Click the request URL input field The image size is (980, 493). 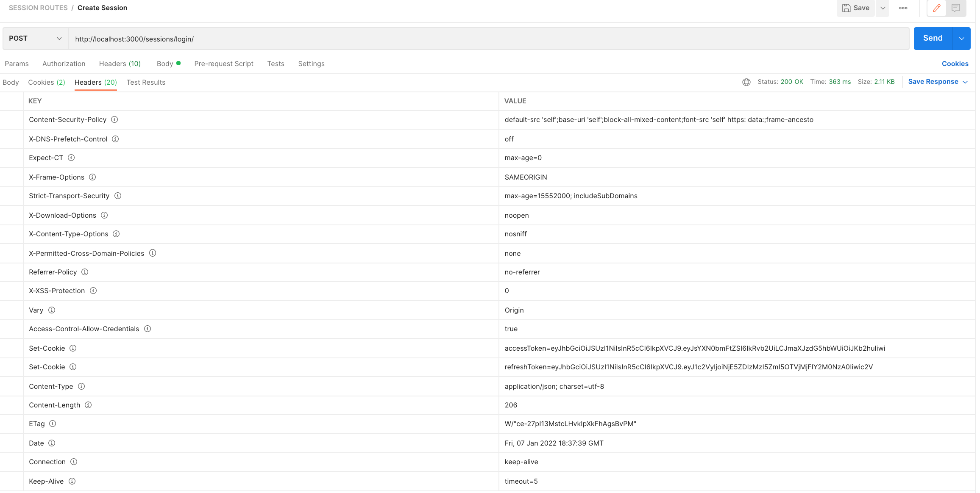[487, 39]
